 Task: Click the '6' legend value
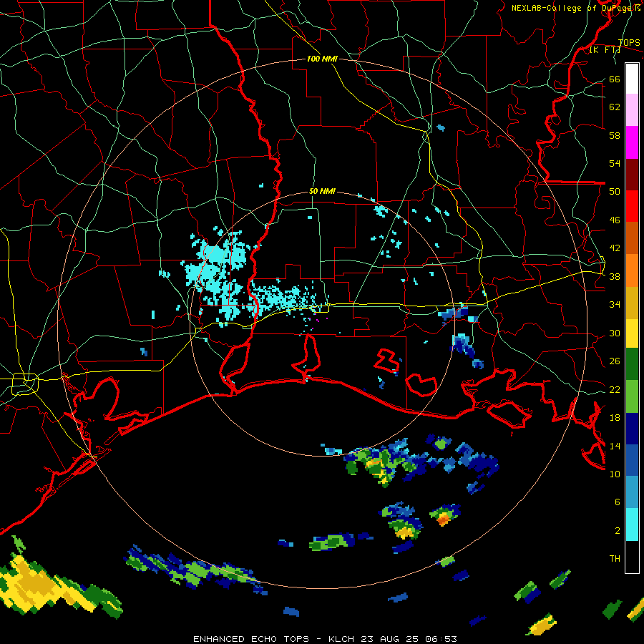(618, 502)
